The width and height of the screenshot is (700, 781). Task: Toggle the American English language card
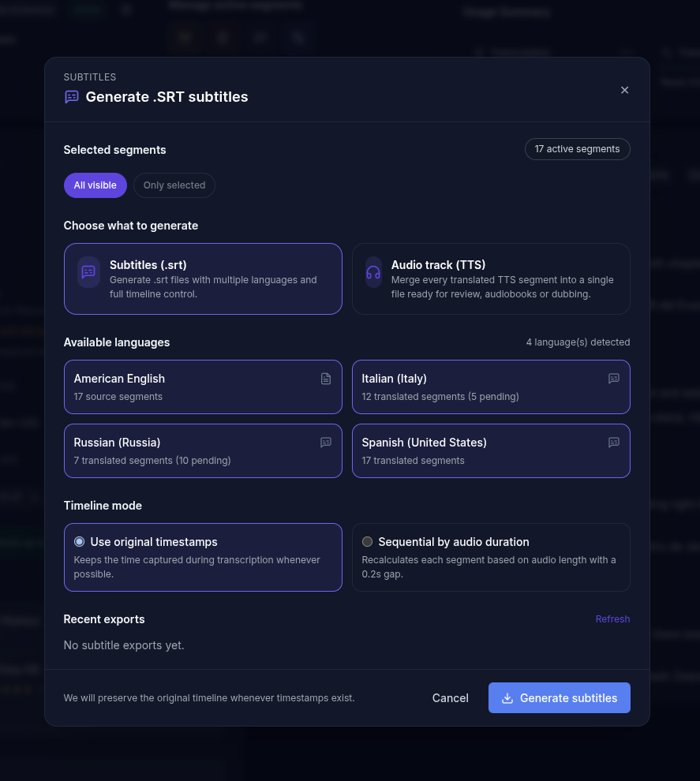[189, 387]
